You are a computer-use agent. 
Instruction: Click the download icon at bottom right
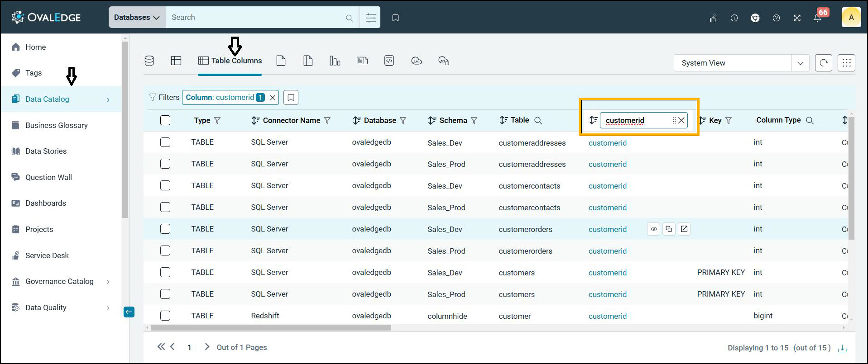pyautogui.click(x=842, y=348)
